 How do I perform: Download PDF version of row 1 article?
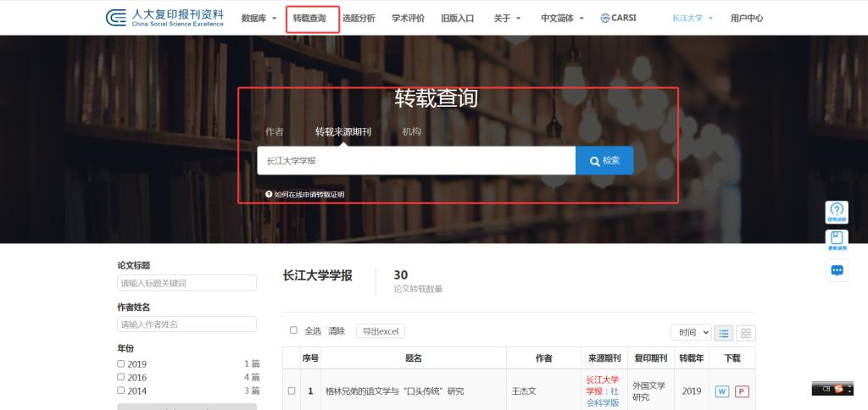click(742, 391)
